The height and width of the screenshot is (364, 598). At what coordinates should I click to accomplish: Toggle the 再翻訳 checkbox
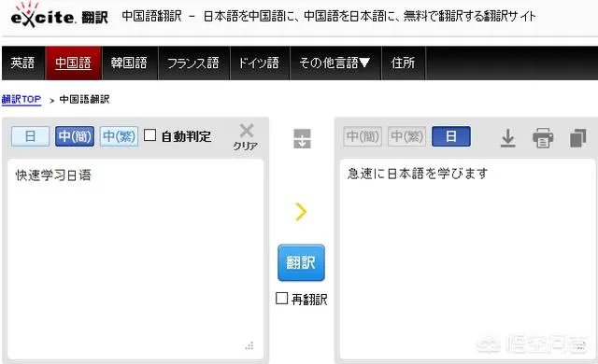tap(281, 298)
